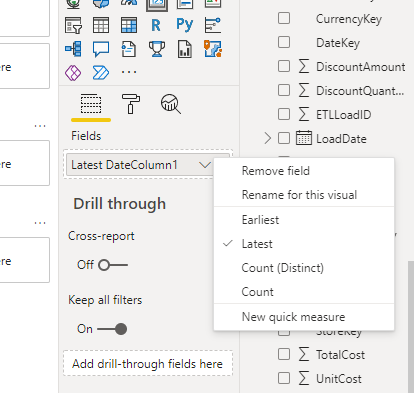
Task: Switch to the Analytics magnifier tab
Action: pyautogui.click(x=171, y=104)
